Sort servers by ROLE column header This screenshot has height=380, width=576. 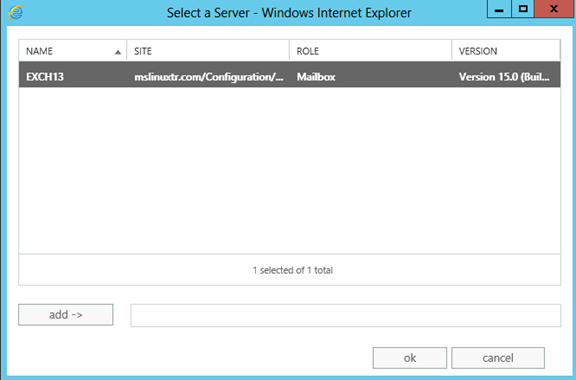pos(370,51)
